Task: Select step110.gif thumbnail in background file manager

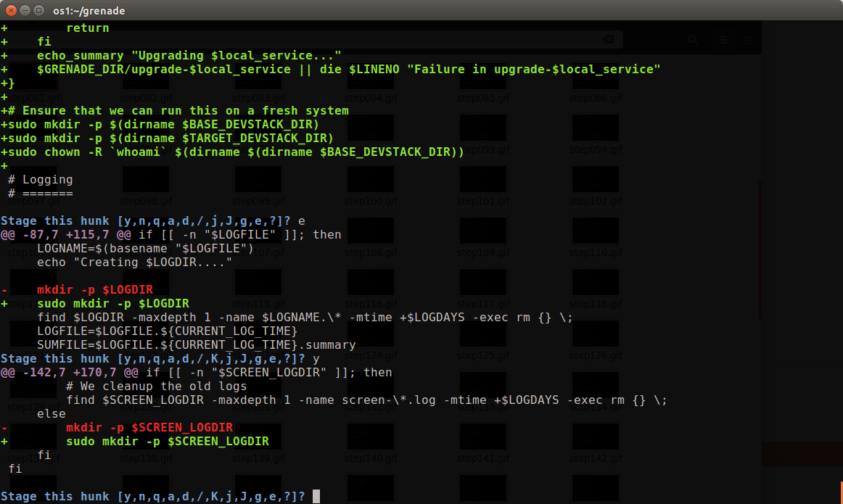Action: [x=595, y=231]
